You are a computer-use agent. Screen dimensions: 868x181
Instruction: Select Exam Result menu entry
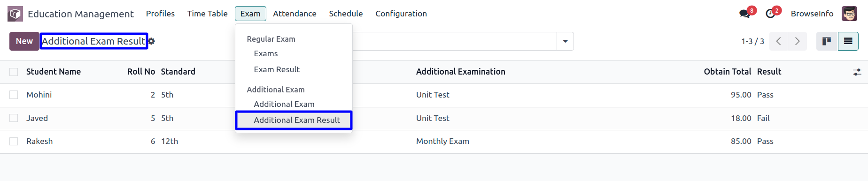click(x=277, y=69)
